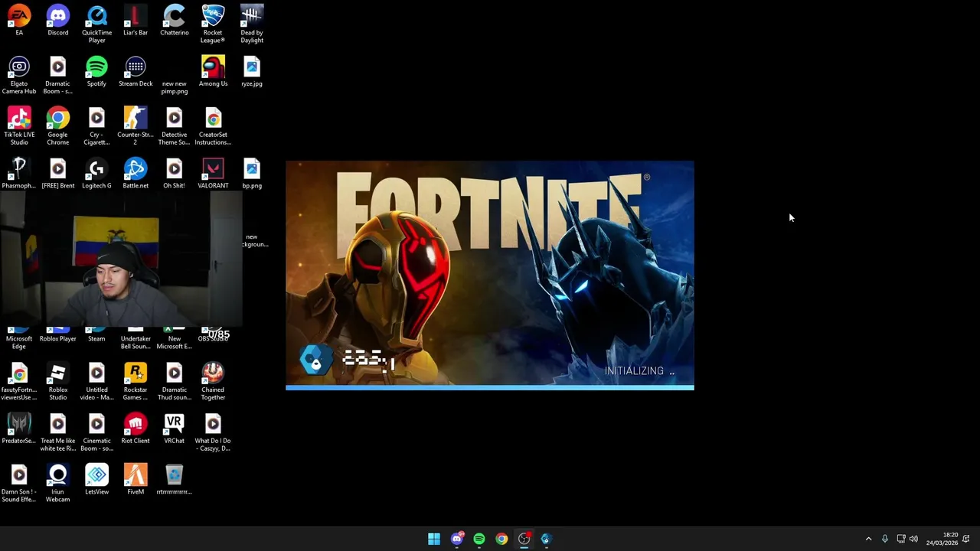The height and width of the screenshot is (551, 980).
Task: Switch to OBS Studio on the taskbar
Action: [524, 539]
